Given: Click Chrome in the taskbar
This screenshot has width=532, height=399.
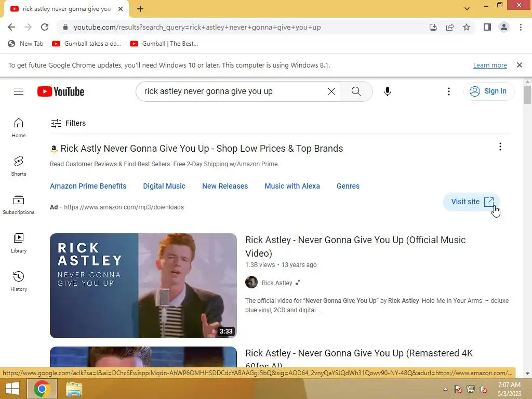Looking at the screenshot, I should [42, 389].
